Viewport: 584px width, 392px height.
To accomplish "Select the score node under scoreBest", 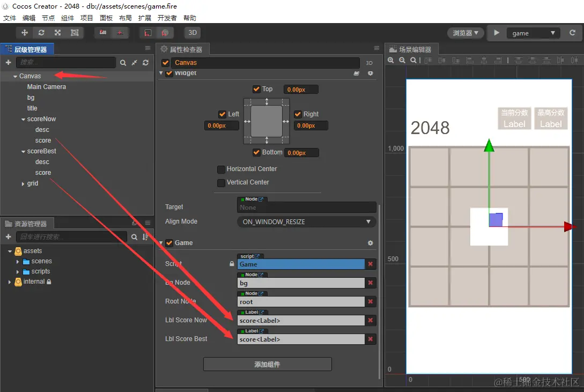I will pos(43,173).
